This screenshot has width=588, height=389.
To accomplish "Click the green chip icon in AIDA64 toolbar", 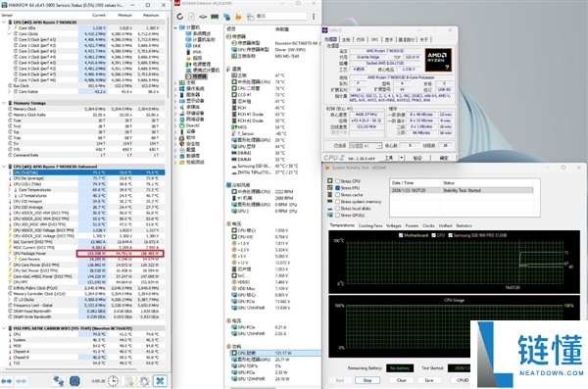I will pyautogui.click(x=203, y=17).
